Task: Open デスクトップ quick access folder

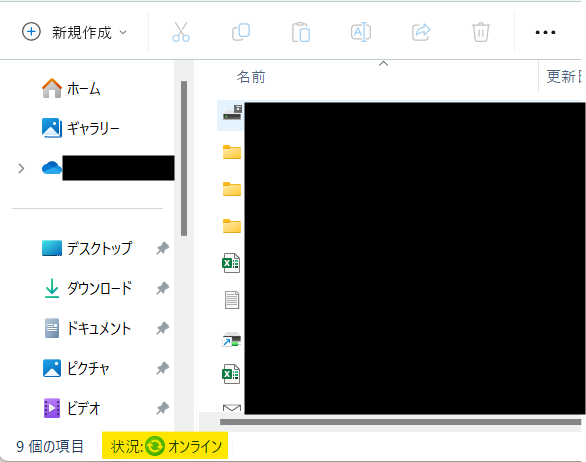Action: tap(87, 248)
